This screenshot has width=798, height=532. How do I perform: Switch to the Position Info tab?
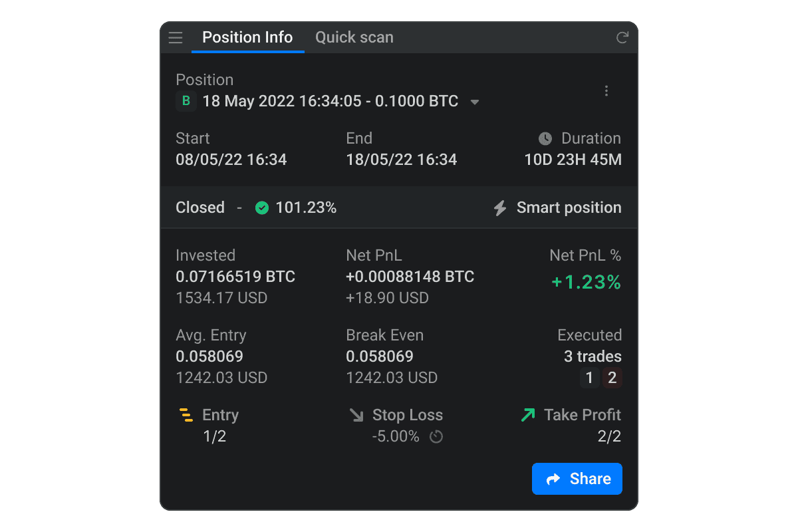[x=247, y=37]
